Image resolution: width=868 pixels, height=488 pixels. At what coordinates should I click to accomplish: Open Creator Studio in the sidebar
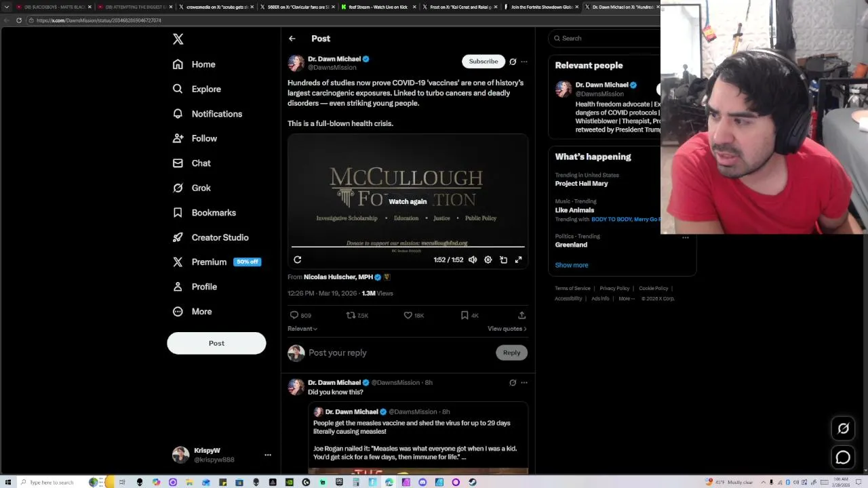(210, 237)
